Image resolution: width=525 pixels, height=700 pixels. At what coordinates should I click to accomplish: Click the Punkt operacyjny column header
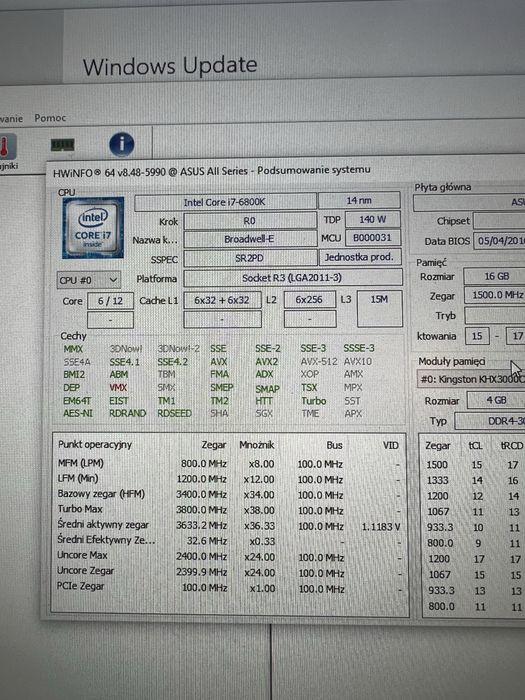(95, 445)
